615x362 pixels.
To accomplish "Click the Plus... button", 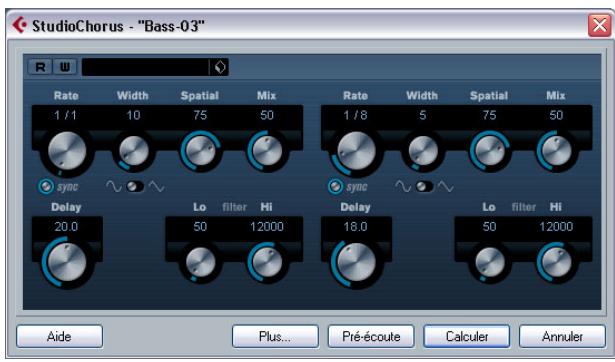I will pyautogui.click(x=275, y=337).
